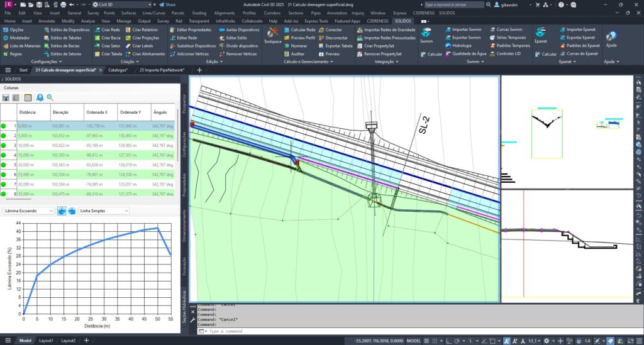Viewport: 644px width, 345px height.
Task: Open Qualidade da Água
Action: pyautogui.click(x=466, y=54)
